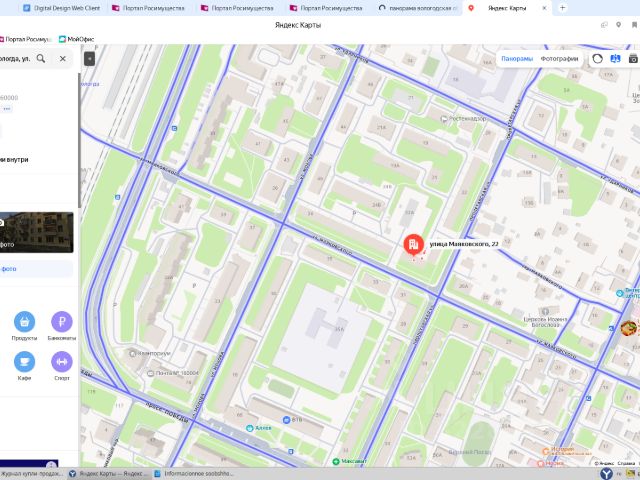Click the bus stop icon at bottom center

coord(291,451)
